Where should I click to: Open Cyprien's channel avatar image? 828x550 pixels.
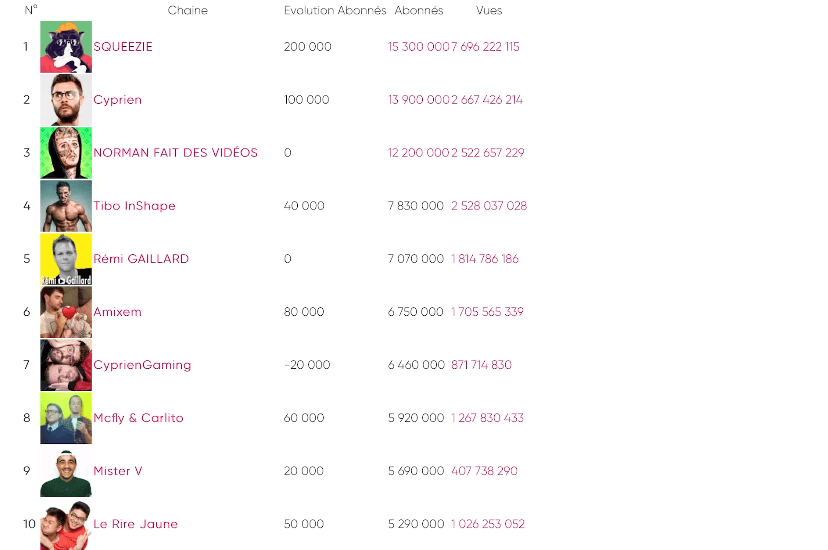click(66, 100)
